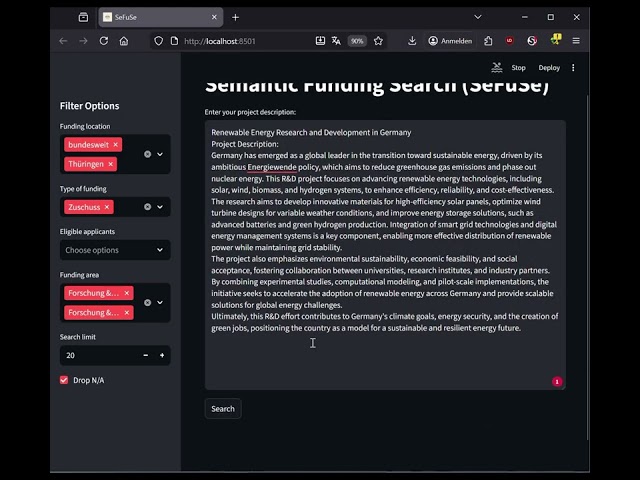Stop the running Streamlit script
This screenshot has width=640, height=480.
[x=518, y=68]
